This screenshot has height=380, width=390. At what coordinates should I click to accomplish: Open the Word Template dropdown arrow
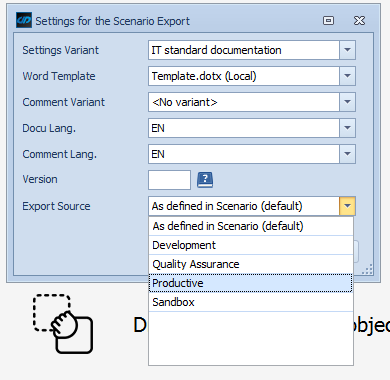pyautogui.click(x=347, y=76)
